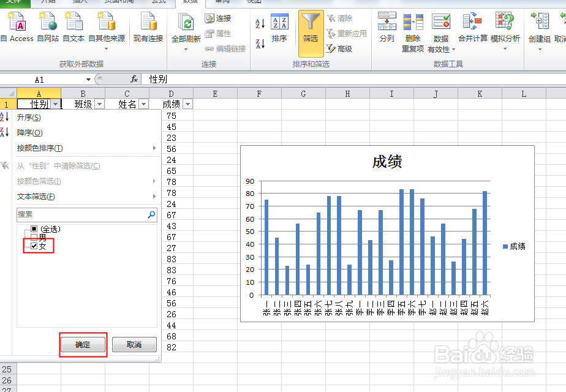Select column E header
The image size is (566, 392).
pos(215,94)
